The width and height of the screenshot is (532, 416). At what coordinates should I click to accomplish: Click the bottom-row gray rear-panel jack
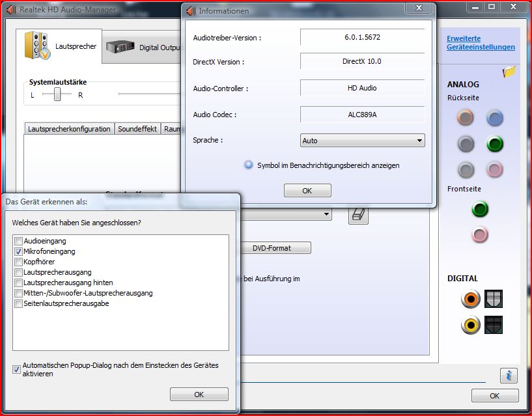(465, 169)
